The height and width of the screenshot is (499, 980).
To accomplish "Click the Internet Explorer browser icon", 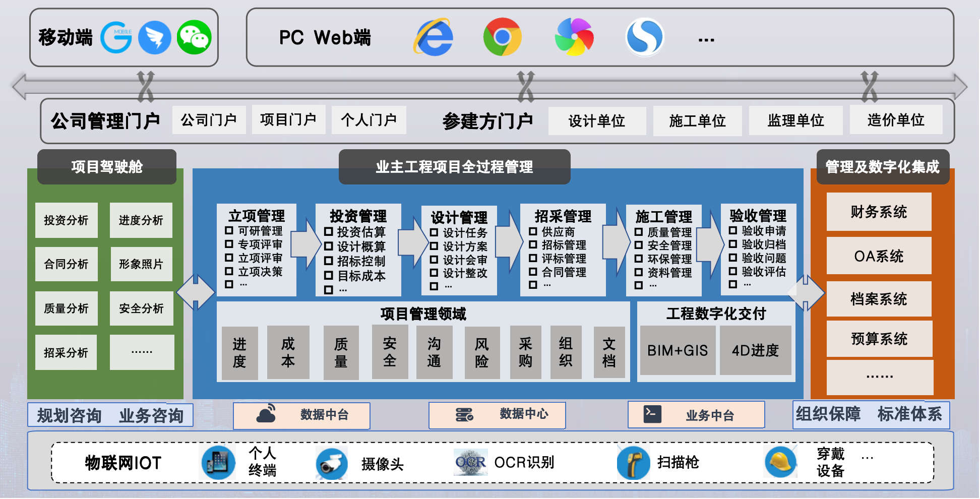I will coord(434,37).
